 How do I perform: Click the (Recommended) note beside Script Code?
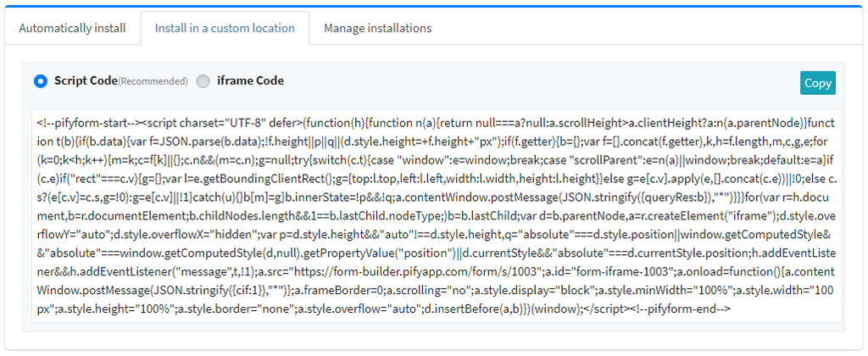click(x=153, y=82)
